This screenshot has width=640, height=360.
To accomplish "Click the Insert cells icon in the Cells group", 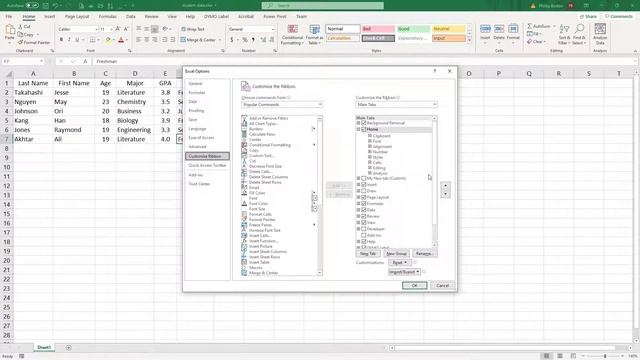I will [x=485, y=29].
